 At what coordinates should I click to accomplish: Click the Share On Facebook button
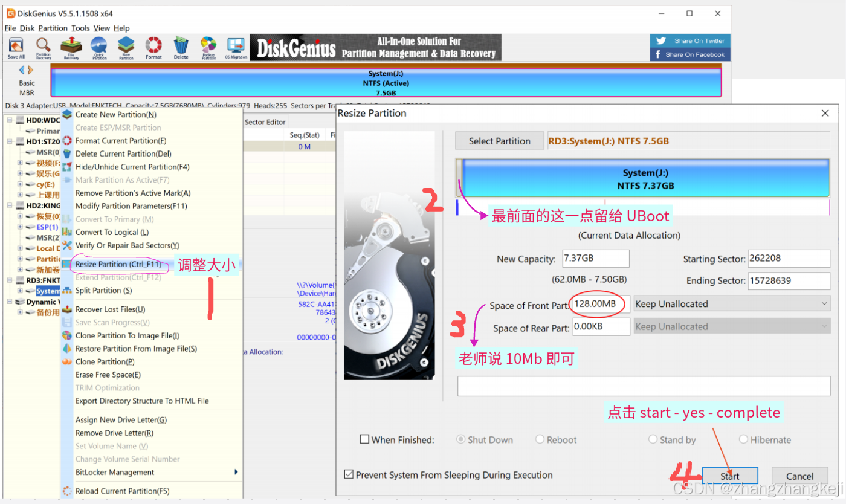pos(690,54)
